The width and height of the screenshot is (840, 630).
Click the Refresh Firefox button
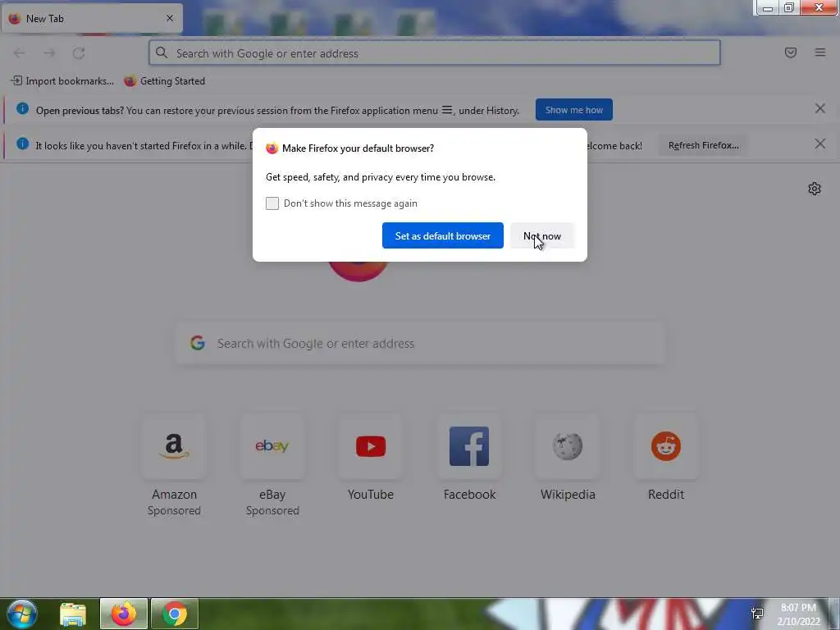(703, 145)
